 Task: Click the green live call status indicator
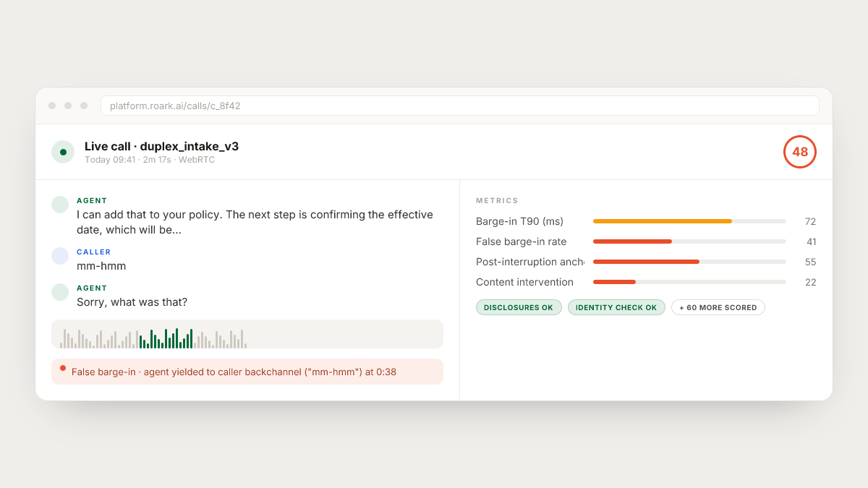63,152
